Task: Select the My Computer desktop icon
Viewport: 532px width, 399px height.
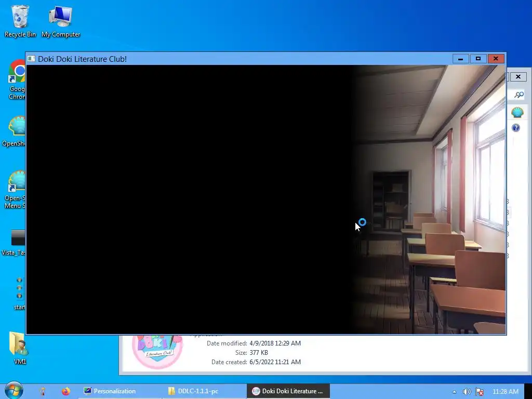Action: (x=61, y=21)
